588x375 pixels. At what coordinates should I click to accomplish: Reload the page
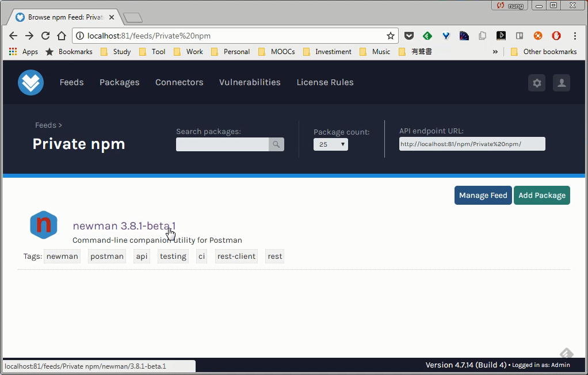pos(45,36)
